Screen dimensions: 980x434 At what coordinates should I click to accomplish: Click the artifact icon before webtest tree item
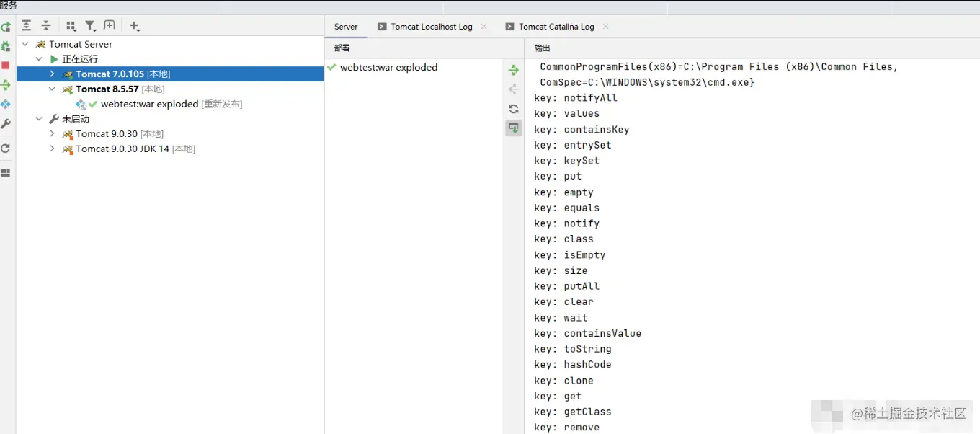pyautogui.click(x=81, y=105)
